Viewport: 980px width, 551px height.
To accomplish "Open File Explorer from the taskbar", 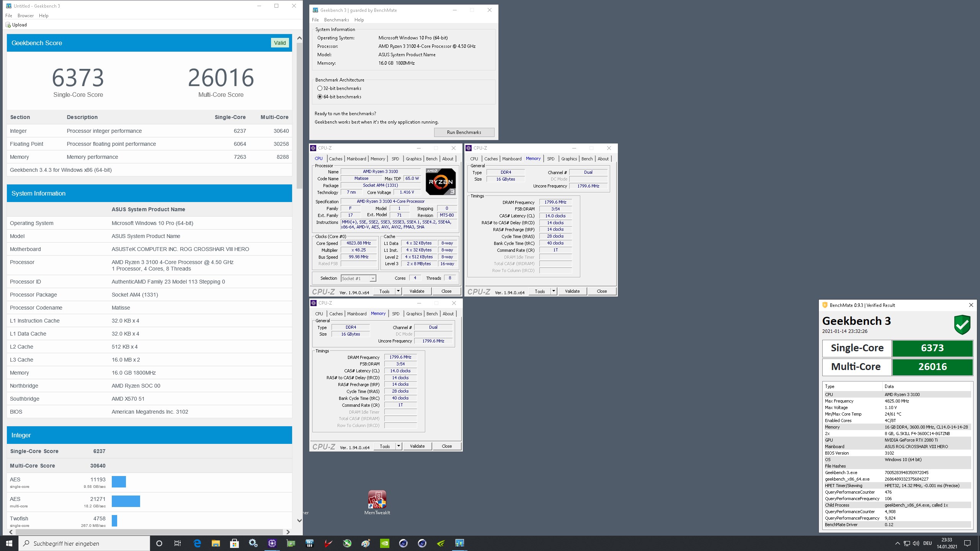I will [x=216, y=543].
